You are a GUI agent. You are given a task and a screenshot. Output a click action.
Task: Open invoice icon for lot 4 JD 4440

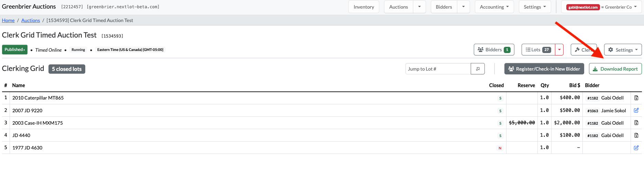(636, 135)
